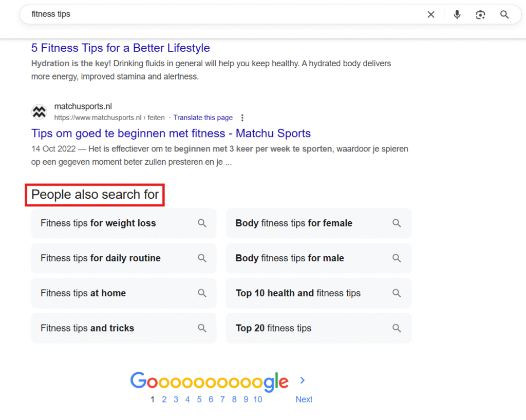The width and height of the screenshot is (526, 420).
Task: Open the Matchu Sports result link
Action: [171, 133]
